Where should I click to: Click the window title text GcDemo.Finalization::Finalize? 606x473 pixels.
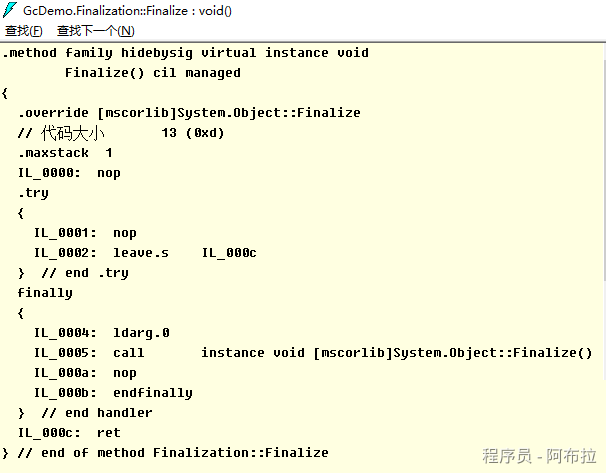click(x=140, y=10)
